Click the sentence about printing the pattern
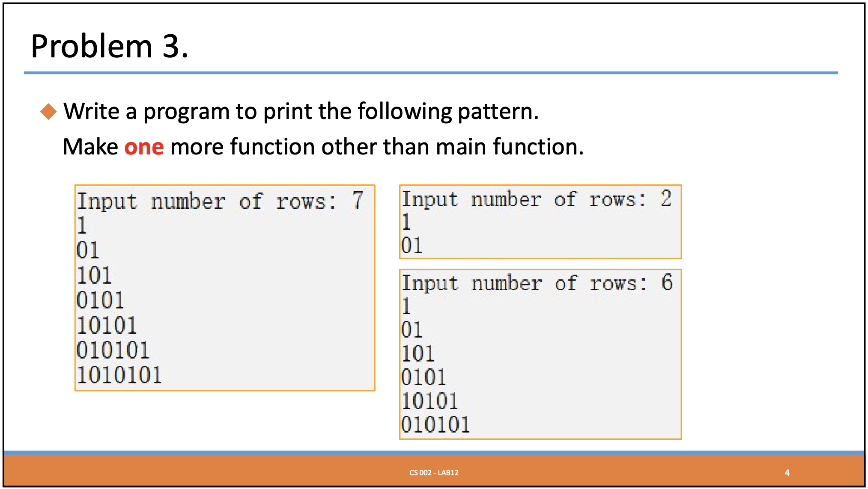 click(300, 111)
